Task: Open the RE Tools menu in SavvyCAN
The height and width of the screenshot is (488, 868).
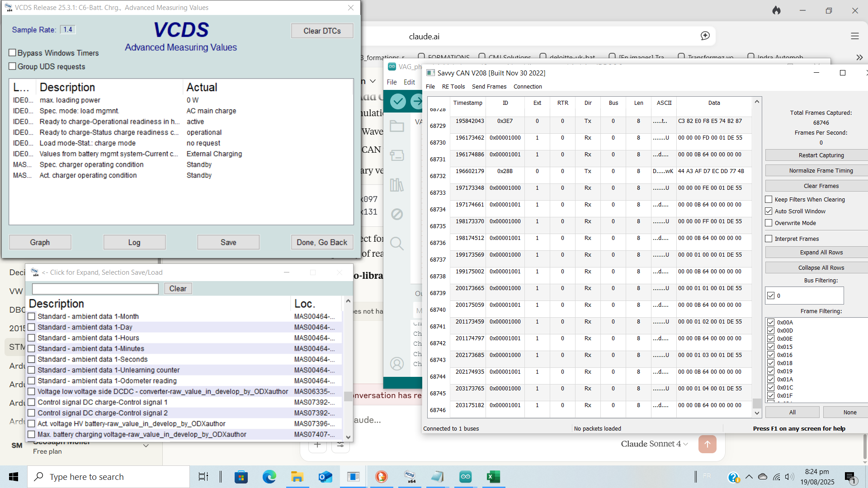Action: coord(453,86)
